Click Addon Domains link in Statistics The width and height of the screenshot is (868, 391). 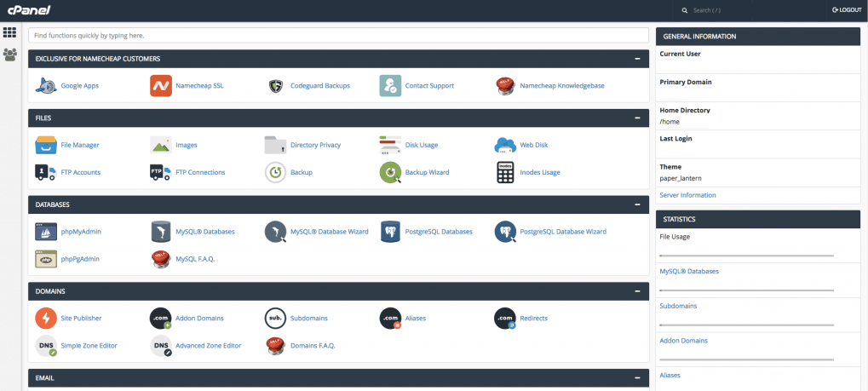point(684,341)
